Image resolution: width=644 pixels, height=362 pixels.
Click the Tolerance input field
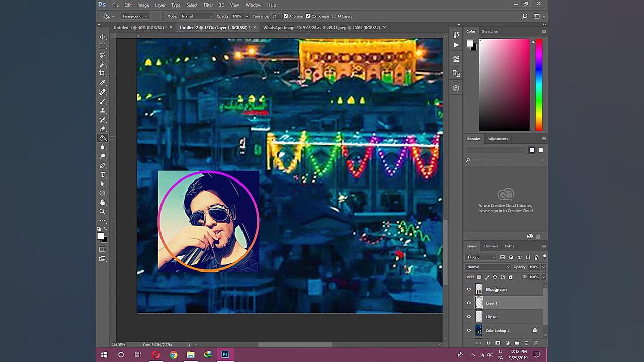[275, 16]
